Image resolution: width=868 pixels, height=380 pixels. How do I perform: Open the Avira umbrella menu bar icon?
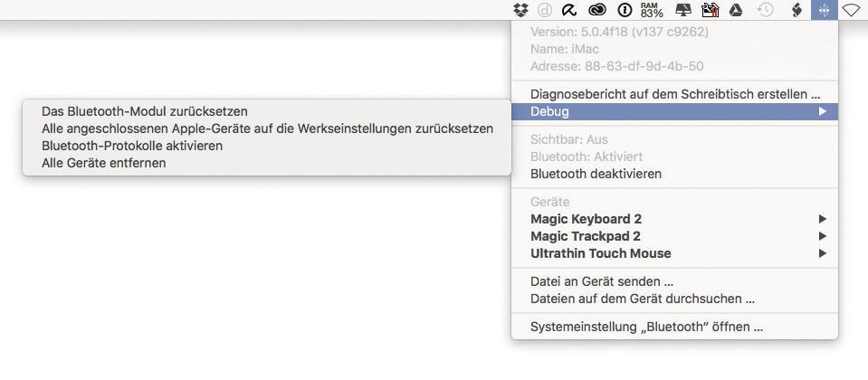tap(569, 10)
